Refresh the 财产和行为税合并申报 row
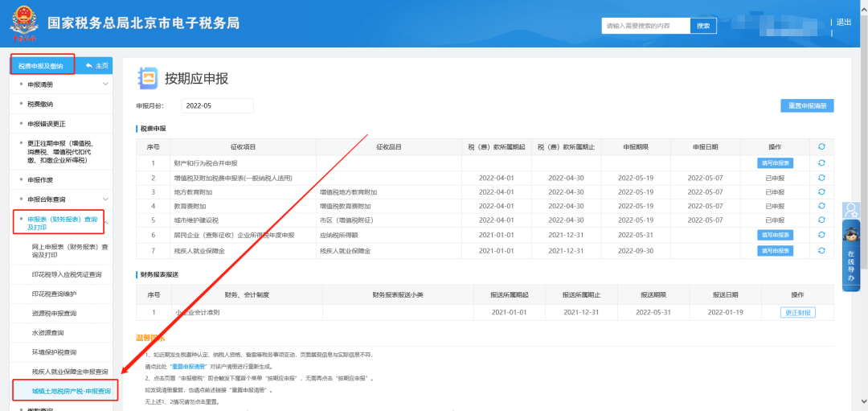 821,162
